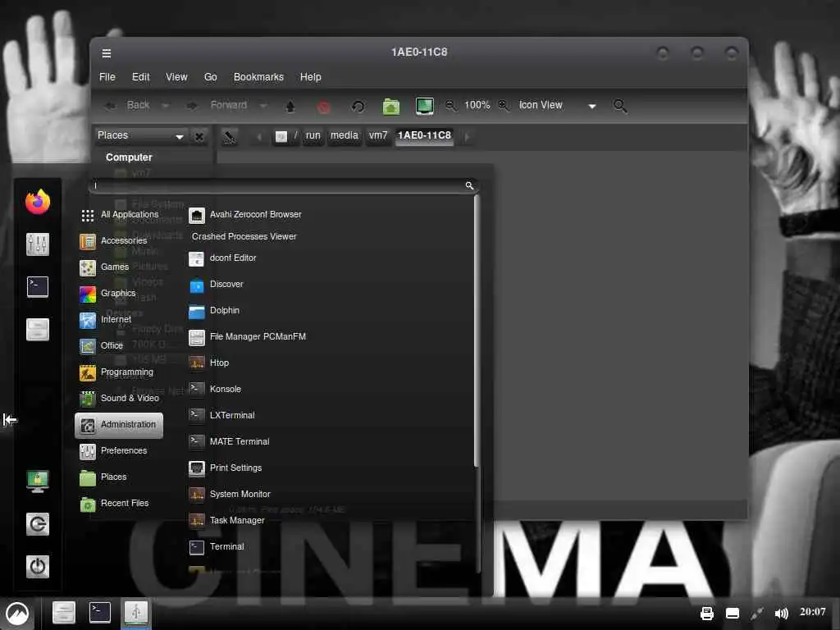Select the Internet category
This screenshot has height=630, width=840.
click(120, 320)
